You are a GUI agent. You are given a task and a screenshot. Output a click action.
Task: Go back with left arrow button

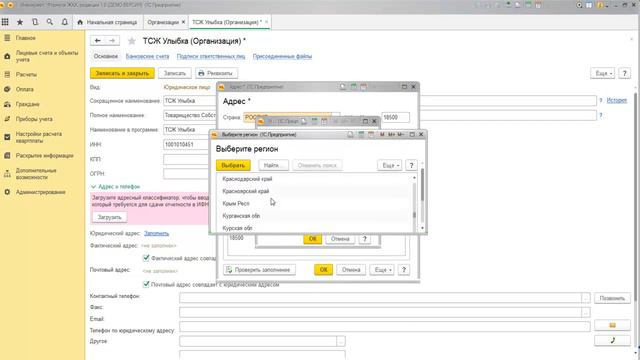click(98, 40)
